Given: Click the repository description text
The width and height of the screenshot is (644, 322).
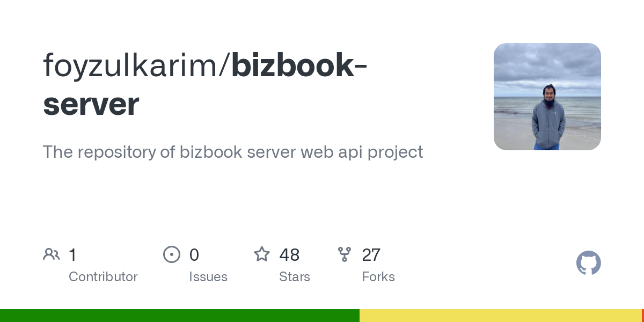Looking at the screenshot, I should (x=232, y=152).
